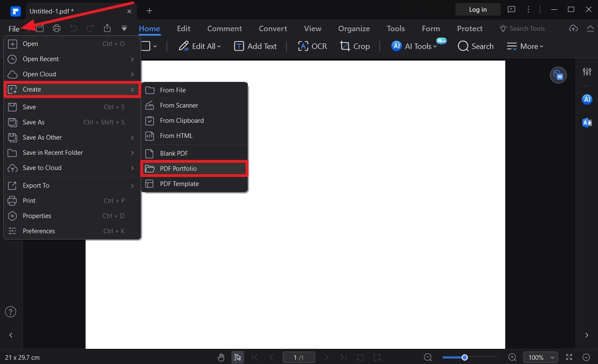Select the Crop tool
The image size is (598, 364).
[355, 46]
